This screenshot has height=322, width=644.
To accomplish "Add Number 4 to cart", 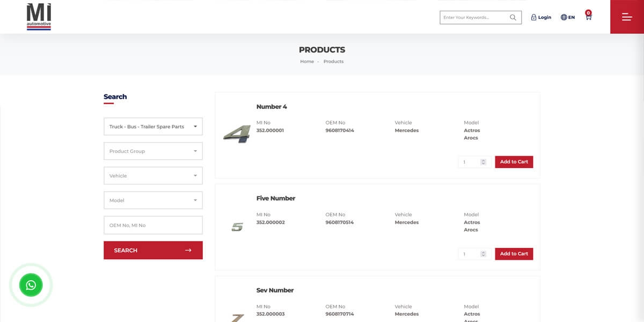I will (x=514, y=162).
